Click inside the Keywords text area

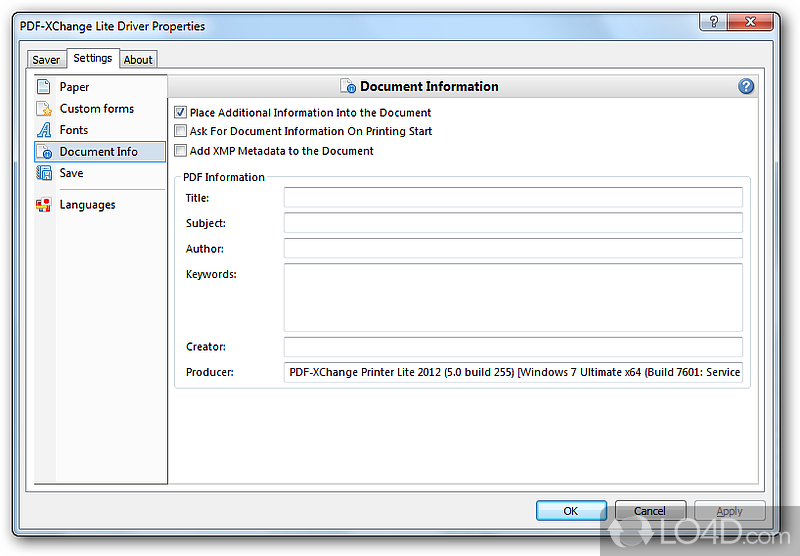[x=513, y=297]
